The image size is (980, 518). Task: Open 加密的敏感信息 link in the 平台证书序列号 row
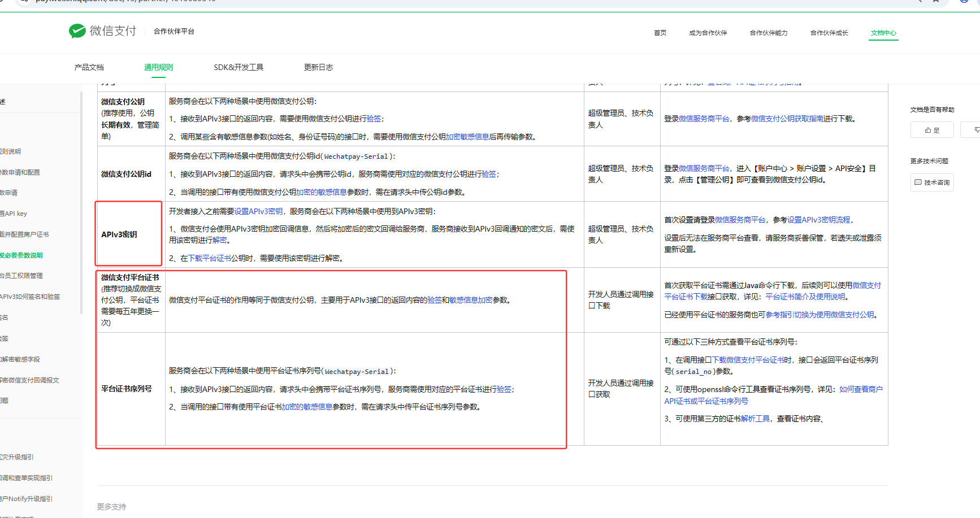pyautogui.click(x=307, y=407)
